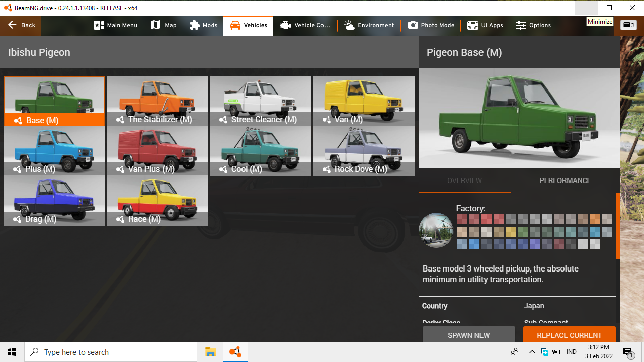This screenshot has height=362, width=644.
Task: Click the round environment preview sphere
Action: (436, 230)
